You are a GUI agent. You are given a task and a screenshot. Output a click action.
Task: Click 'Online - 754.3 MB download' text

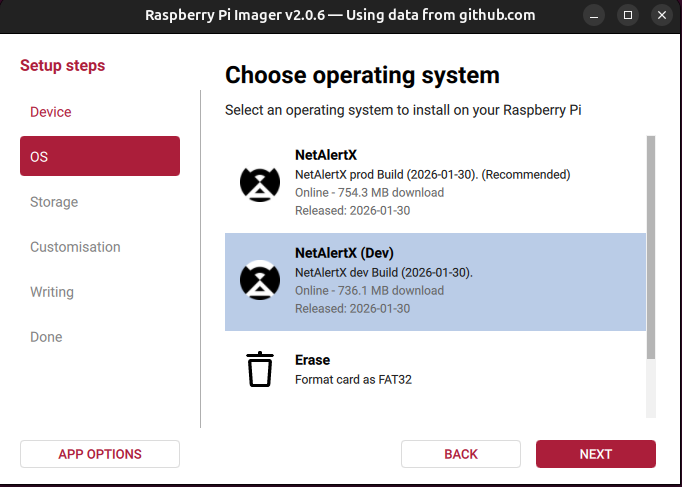[x=369, y=193]
